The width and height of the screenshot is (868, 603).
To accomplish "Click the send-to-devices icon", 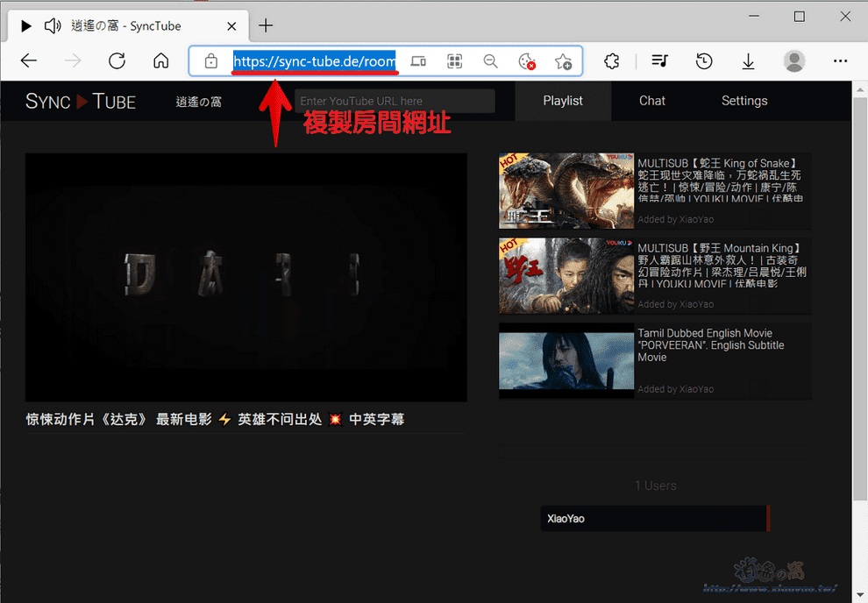I will (x=418, y=60).
